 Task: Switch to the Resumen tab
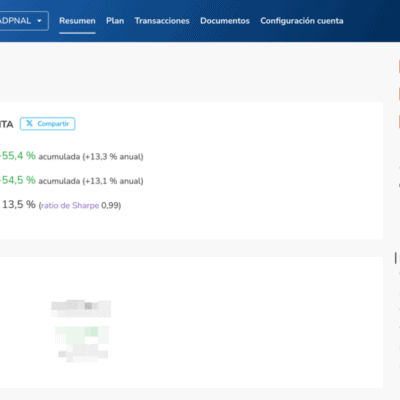click(x=77, y=21)
